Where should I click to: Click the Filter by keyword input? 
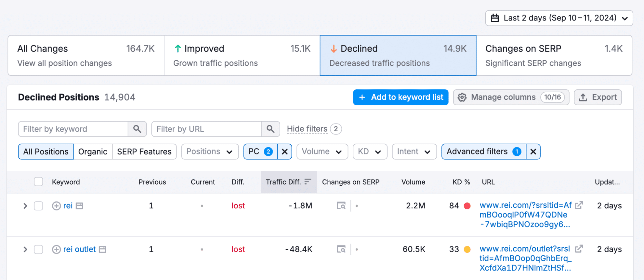click(x=73, y=129)
